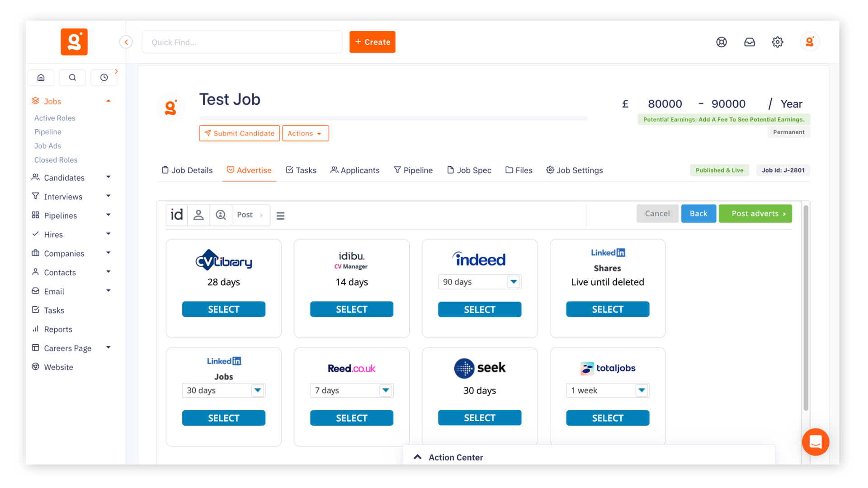Click the Published & Live status badge
Image resolution: width=868 pixels, height=488 pixels.
click(x=719, y=170)
